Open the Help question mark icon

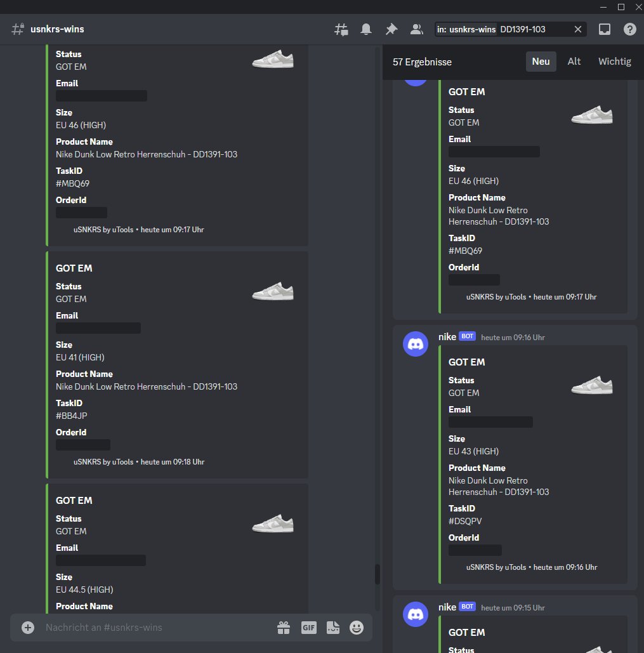click(x=629, y=29)
